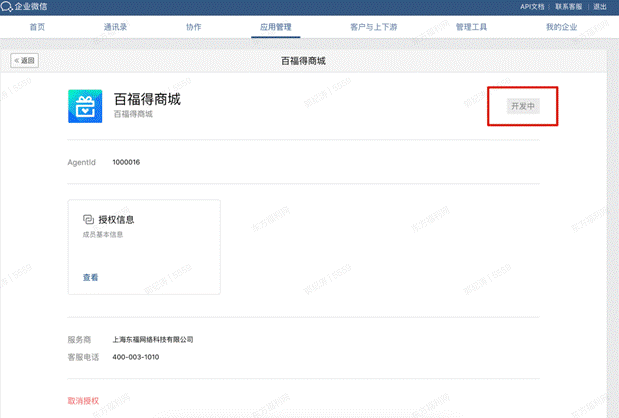This screenshot has height=418, width=619.
Task: Click 查看 in the 授权信息 card
Action: (x=90, y=277)
